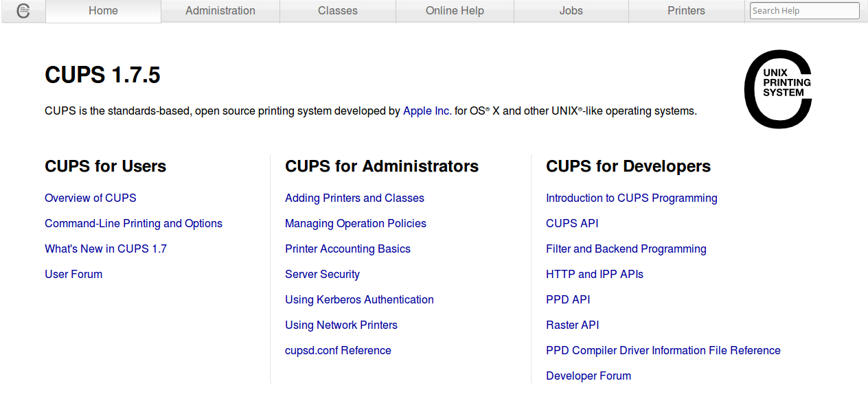Click the CUPS for Administrators heading
Screen dimensions: 868x403
pyautogui.click(x=382, y=166)
